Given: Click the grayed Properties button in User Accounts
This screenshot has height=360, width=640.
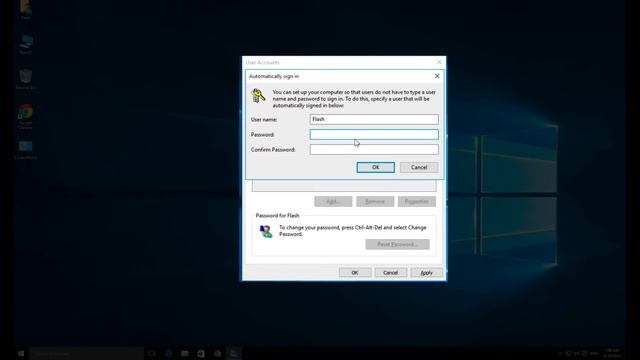Looking at the screenshot, I should tap(417, 201).
